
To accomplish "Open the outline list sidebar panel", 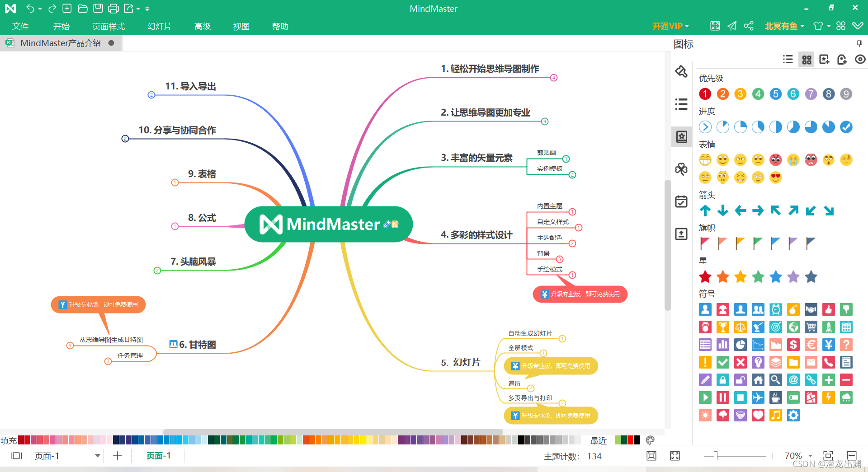I will point(681,104).
